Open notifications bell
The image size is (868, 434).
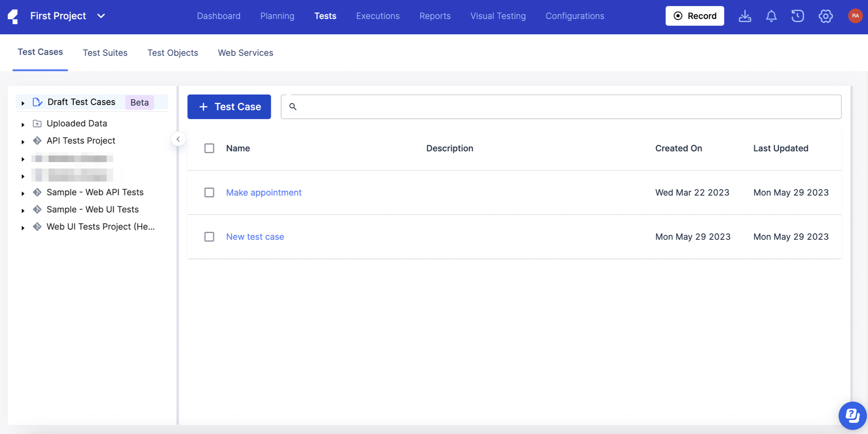[x=771, y=16]
